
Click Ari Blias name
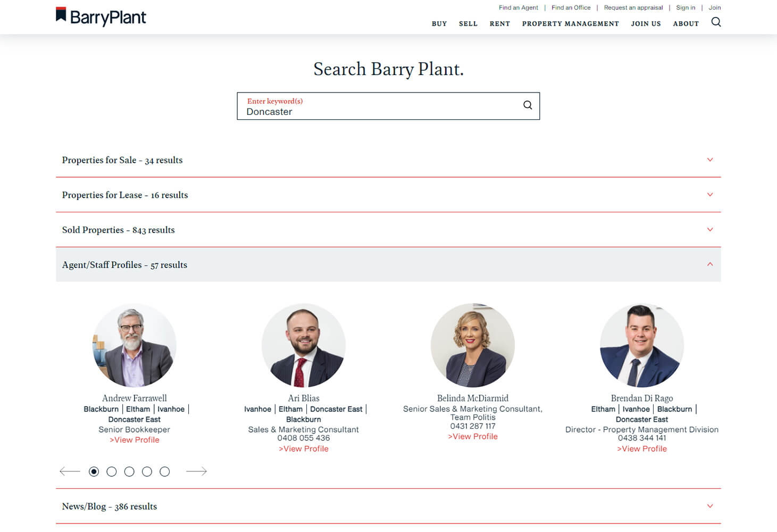pyautogui.click(x=304, y=398)
